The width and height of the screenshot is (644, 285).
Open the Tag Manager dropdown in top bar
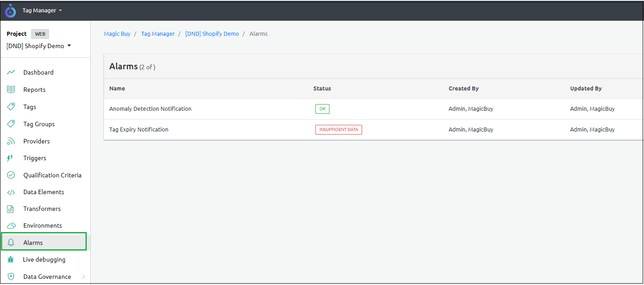pos(42,10)
